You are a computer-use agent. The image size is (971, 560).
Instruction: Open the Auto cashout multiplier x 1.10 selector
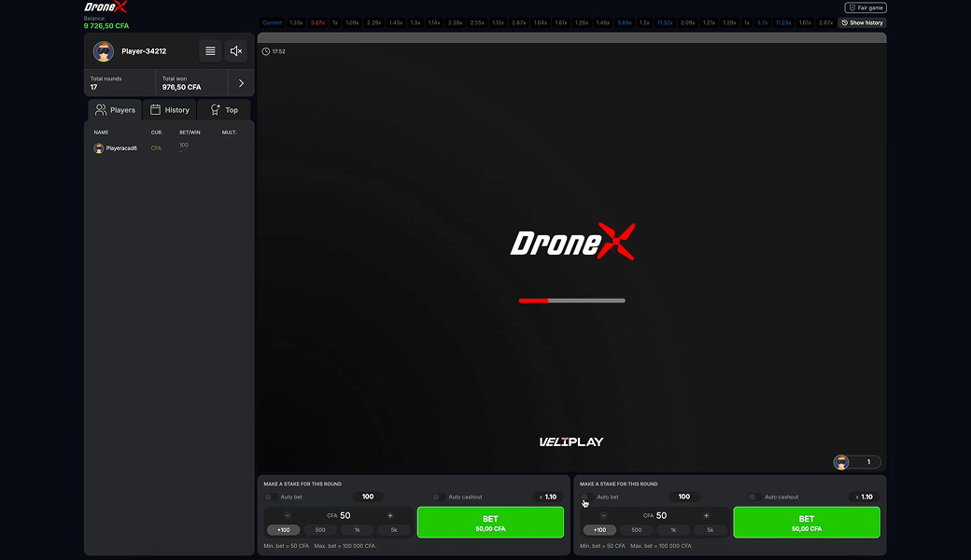(544, 497)
